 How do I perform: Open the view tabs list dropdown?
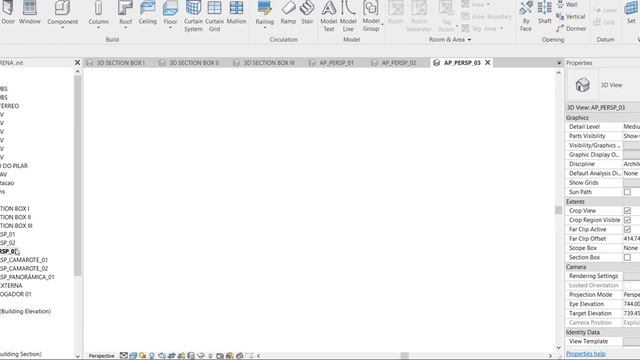tap(559, 63)
